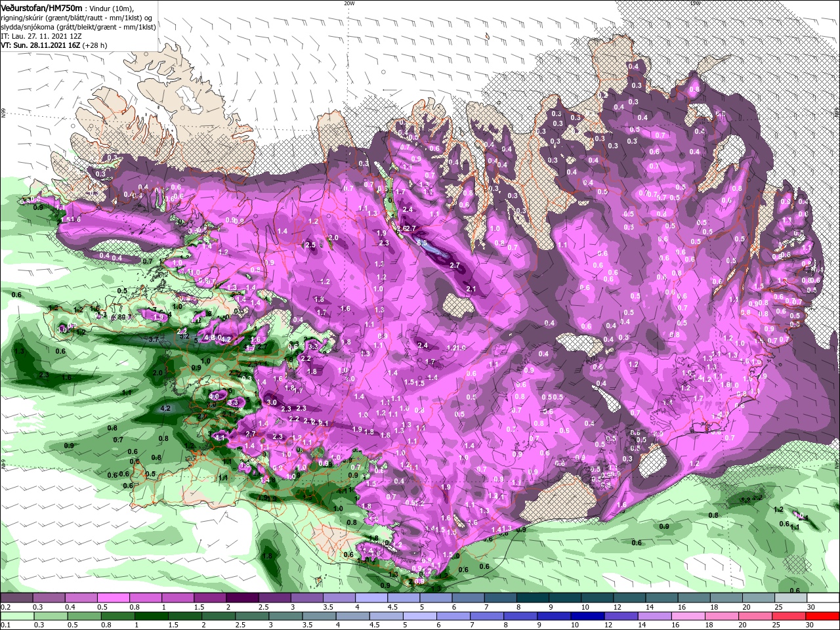Select the bright magenta 0.5 swatch in purple legend row
The width and height of the screenshot is (840, 630).
pos(113,598)
